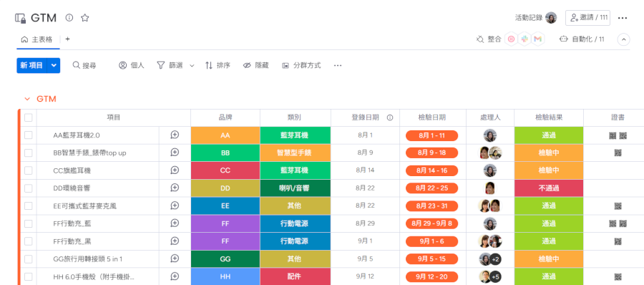The image size is (644, 285).
Task: Star the GTM board as favorite
Action: tap(84, 18)
